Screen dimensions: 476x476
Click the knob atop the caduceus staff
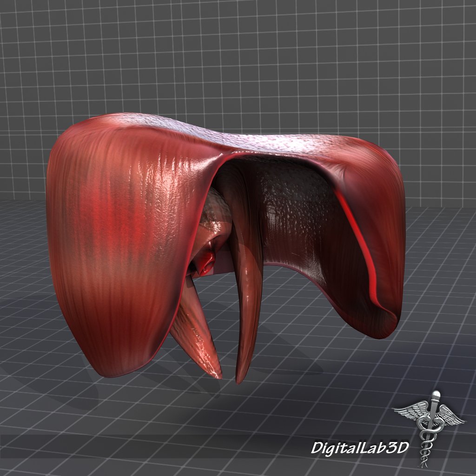[x=436, y=397]
